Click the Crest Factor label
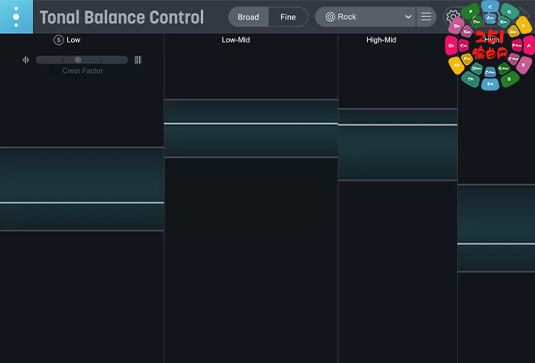Viewport: 535px width, 363px height. [83, 71]
